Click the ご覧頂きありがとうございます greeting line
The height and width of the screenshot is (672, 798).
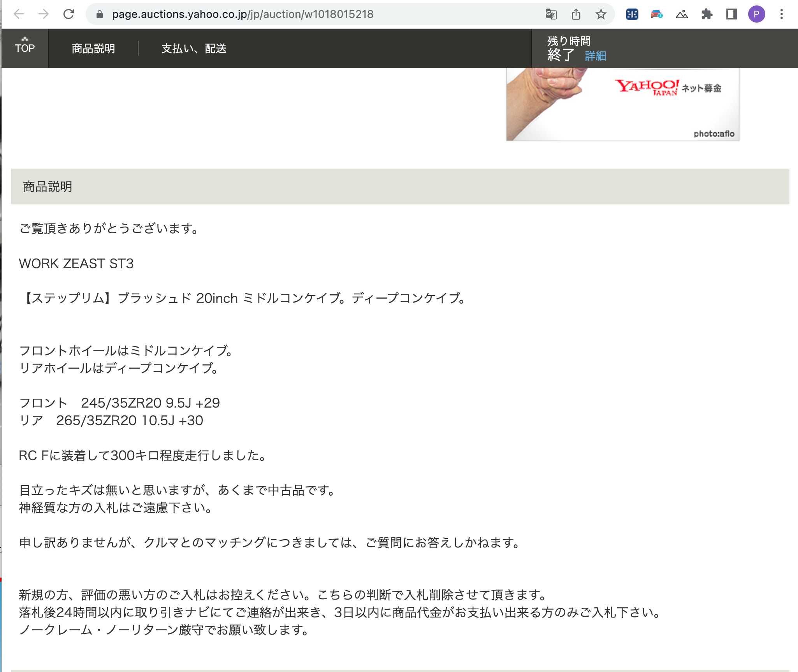click(x=110, y=229)
